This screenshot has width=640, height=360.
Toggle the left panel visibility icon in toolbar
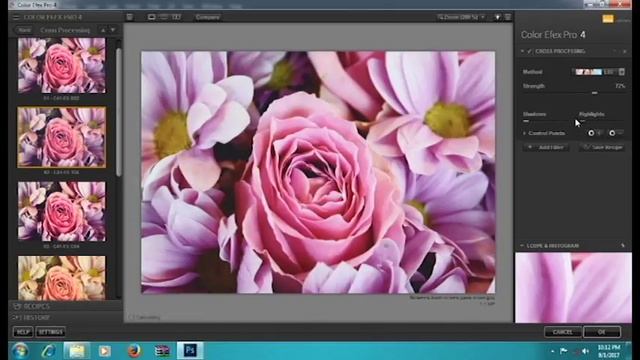coord(129,17)
